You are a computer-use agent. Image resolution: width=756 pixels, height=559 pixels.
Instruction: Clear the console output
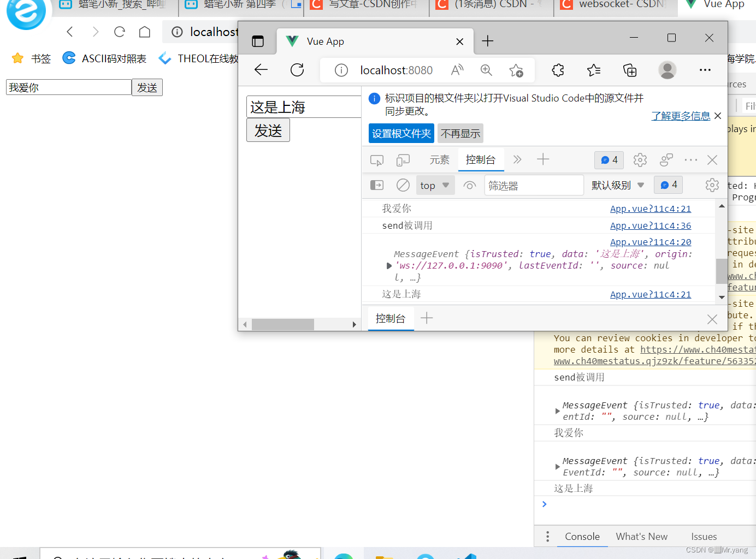click(x=403, y=185)
